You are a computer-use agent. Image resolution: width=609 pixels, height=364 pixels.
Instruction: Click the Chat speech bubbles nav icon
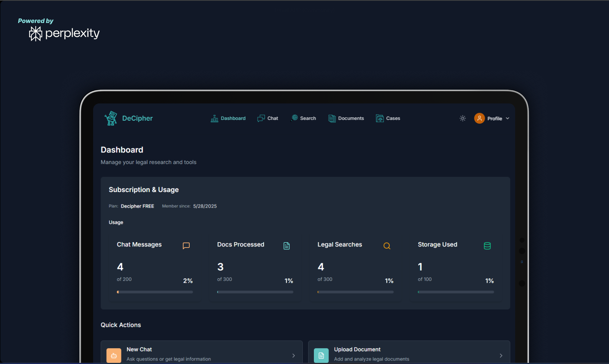click(x=261, y=118)
